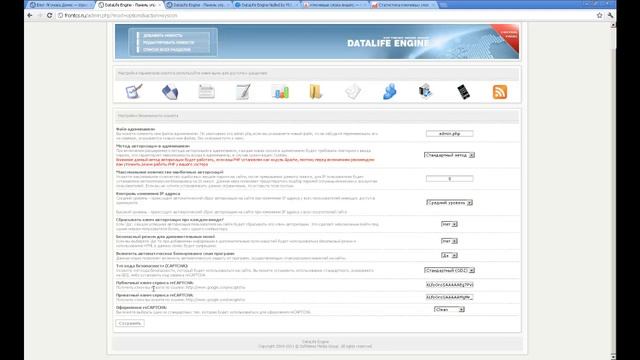
Task: Click the maximum failed logins number field
Action: (x=449, y=179)
